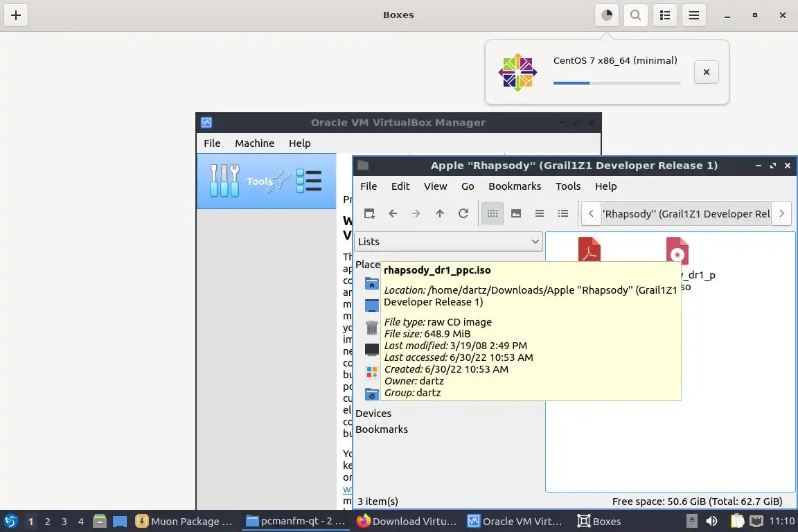Open the View menu in the file manager

tap(435, 186)
